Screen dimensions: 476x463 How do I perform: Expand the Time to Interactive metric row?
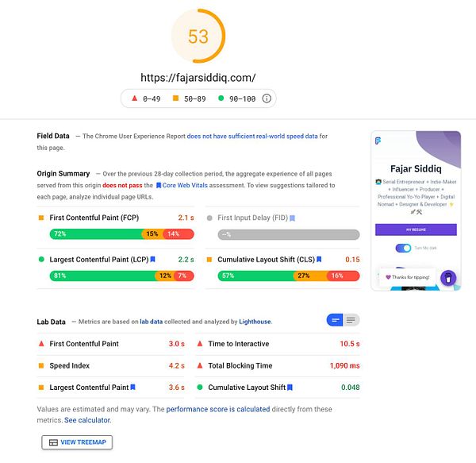point(278,344)
